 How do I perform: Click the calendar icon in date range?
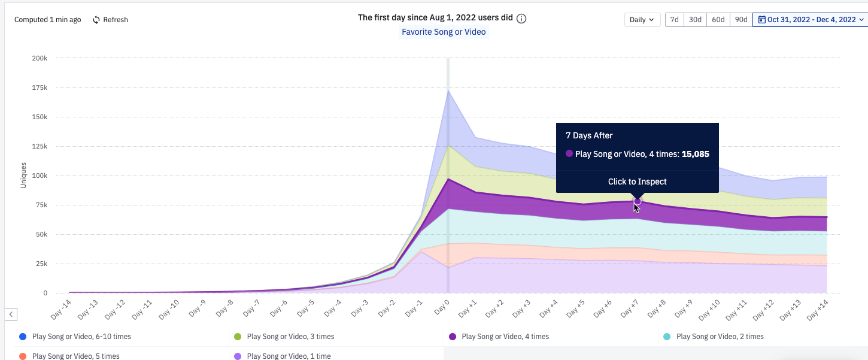[761, 20]
